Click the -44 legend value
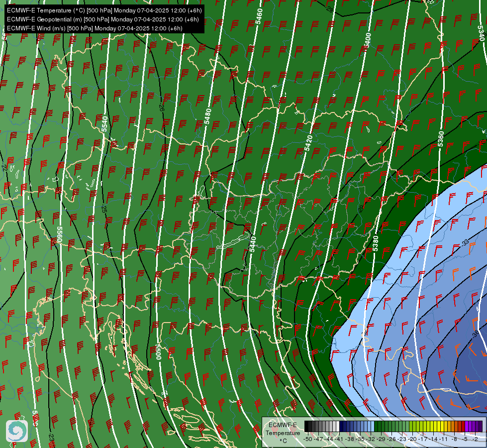487x448 pixels. [329, 439]
